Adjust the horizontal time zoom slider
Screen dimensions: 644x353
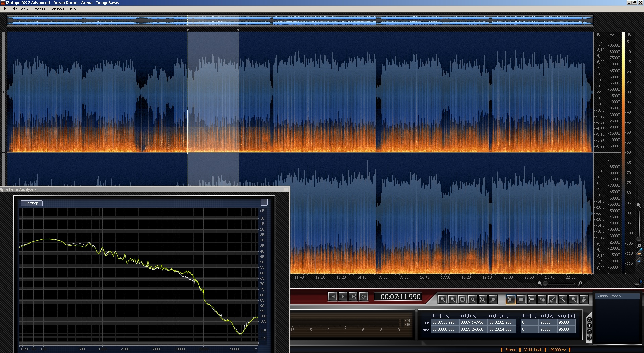(x=545, y=283)
